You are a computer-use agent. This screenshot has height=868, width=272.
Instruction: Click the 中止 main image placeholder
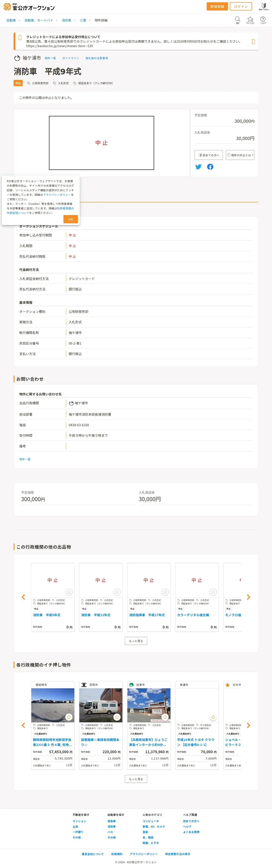(x=101, y=143)
